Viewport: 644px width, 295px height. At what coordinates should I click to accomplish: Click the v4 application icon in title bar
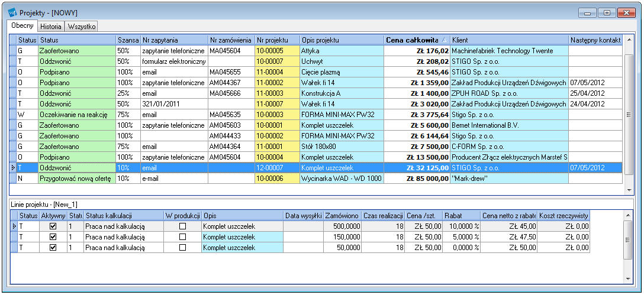point(13,12)
